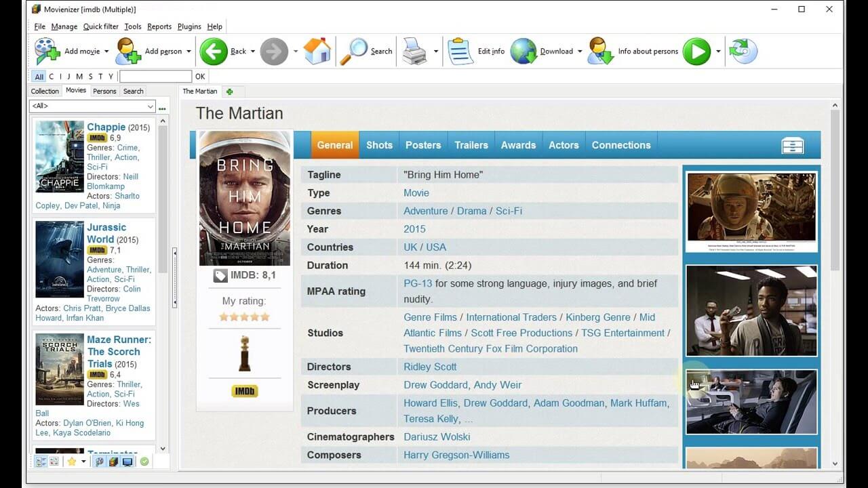This screenshot has height=488, width=868.
Task: Click the Jurassic World poster thumbnail
Action: (x=60, y=260)
